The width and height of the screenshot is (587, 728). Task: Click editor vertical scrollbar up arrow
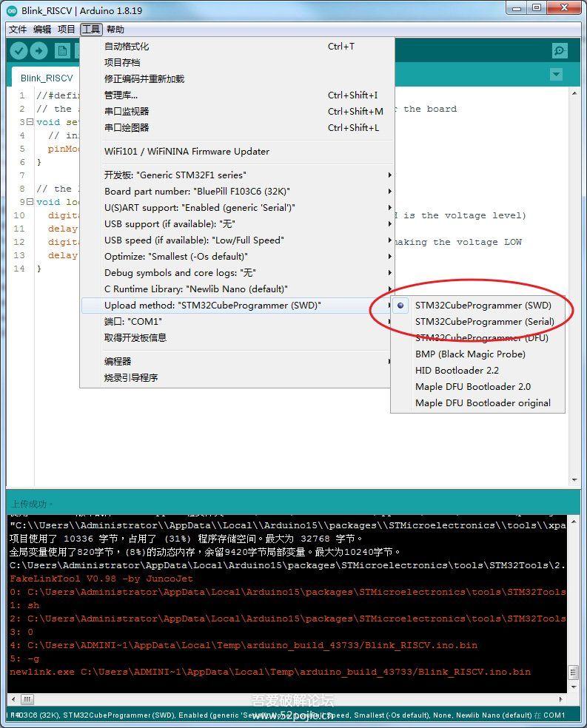point(574,93)
